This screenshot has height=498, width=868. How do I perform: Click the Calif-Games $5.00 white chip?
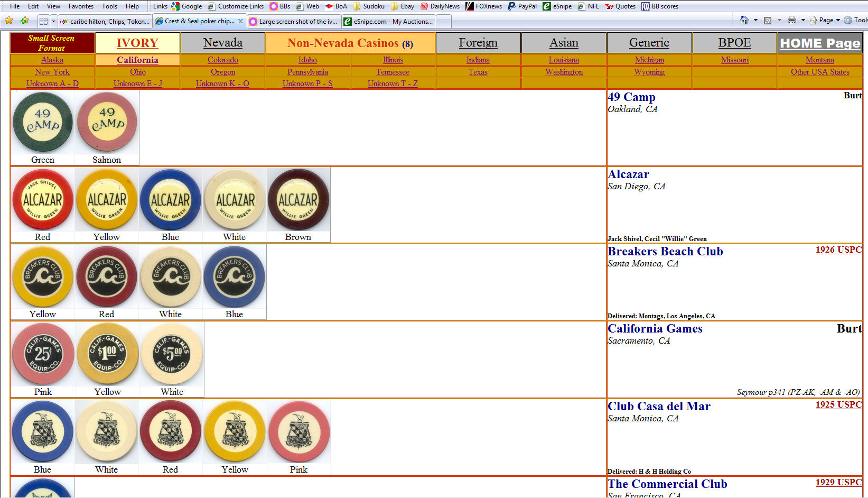point(172,354)
